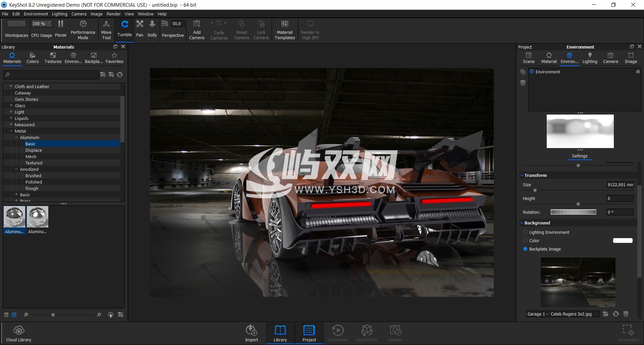The image size is (644, 345).
Task: Click the Rotation dial control
Action: 574,212
